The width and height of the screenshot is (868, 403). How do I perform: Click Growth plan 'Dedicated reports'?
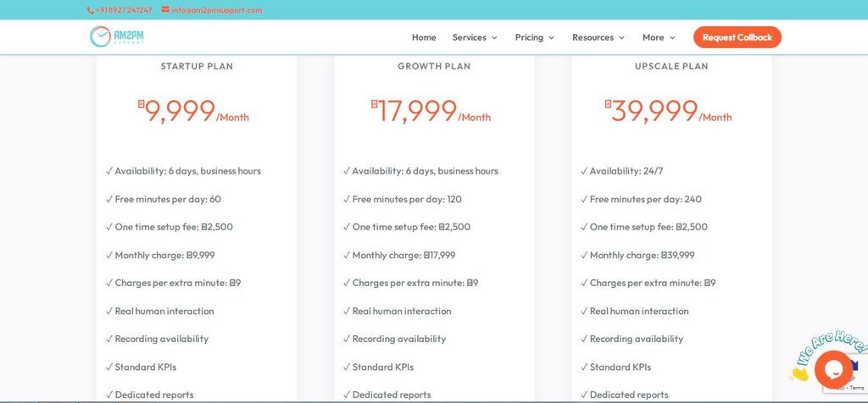click(x=387, y=395)
